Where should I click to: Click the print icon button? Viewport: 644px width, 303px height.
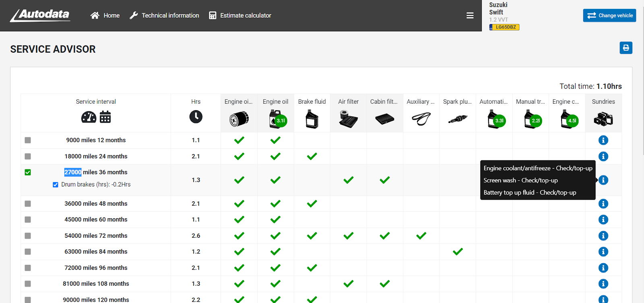pos(625,48)
